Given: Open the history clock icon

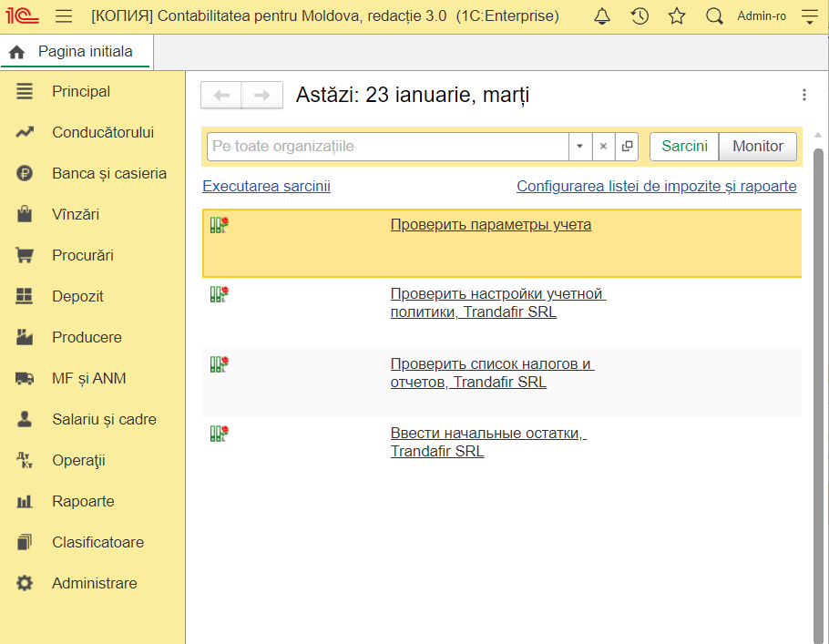Looking at the screenshot, I should tap(640, 16).
